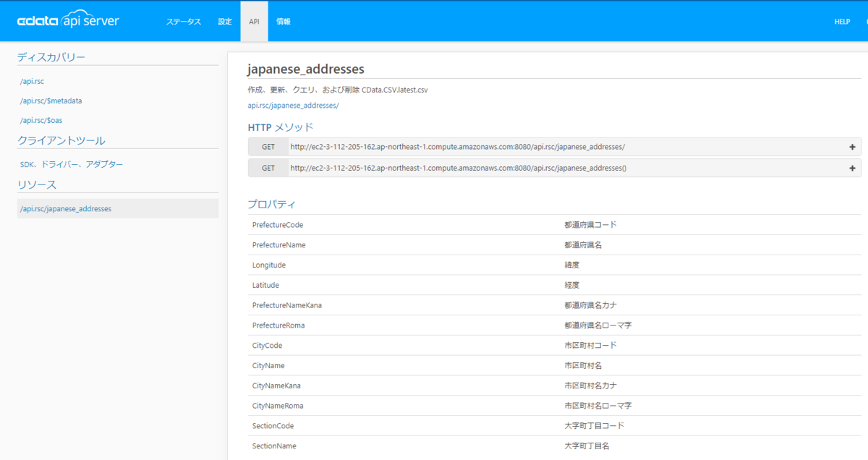The height and width of the screenshot is (460, 868).
Task: Click the japanese_addresses/ endpoint URL row
Action: pyautogui.click(x=555, y=147)
